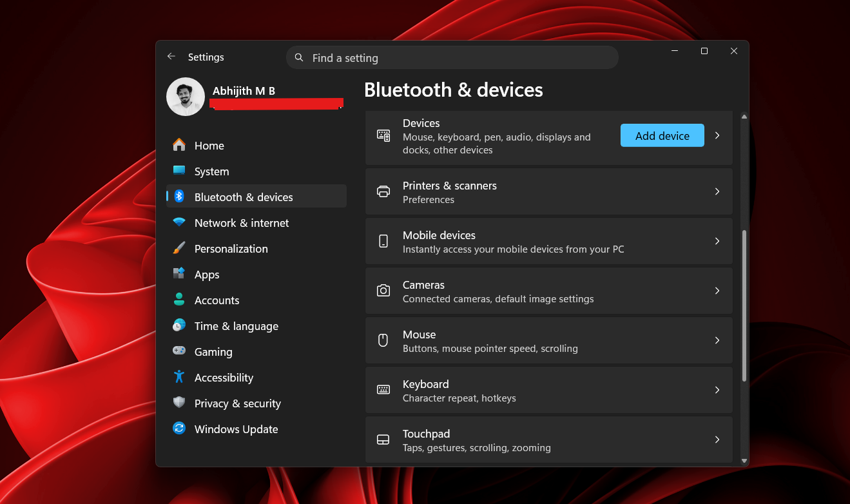Click the Keyboard icon on its row
Image resolution: width=850 pixels, height=504 pixels.
383,390
